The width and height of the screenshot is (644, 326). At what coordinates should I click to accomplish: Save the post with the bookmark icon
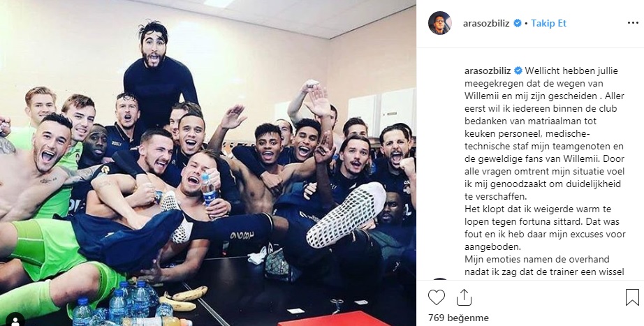pos(632,297)
